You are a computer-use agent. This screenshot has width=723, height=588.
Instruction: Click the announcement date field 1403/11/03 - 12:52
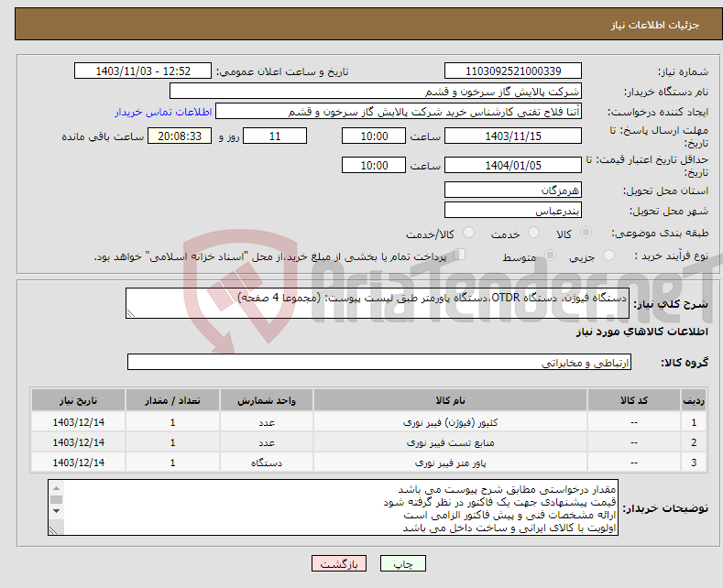[142, 71]
